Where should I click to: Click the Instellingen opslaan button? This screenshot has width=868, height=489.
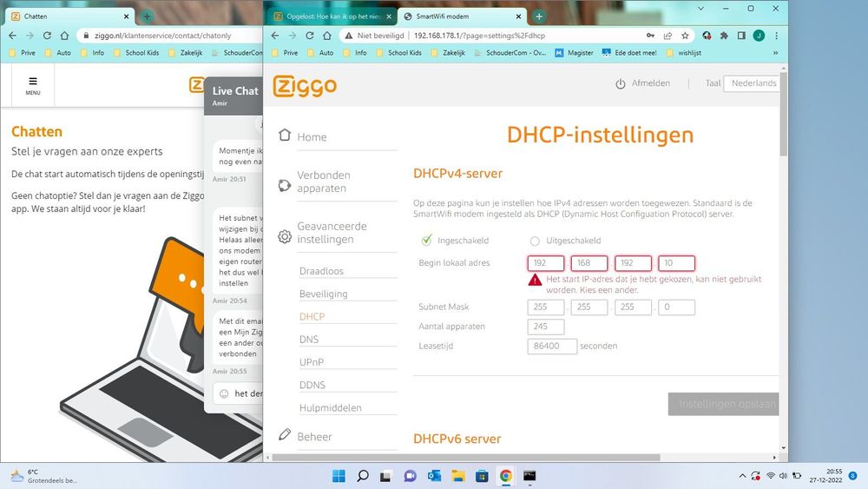(x=723, y=404)
